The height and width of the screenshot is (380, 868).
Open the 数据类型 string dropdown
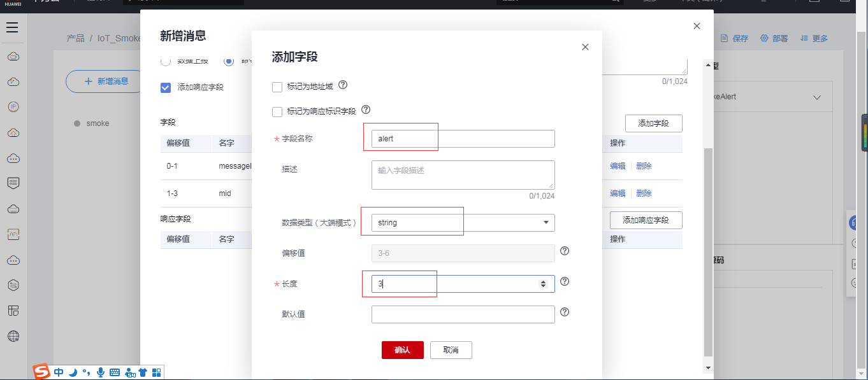[463, 223]
